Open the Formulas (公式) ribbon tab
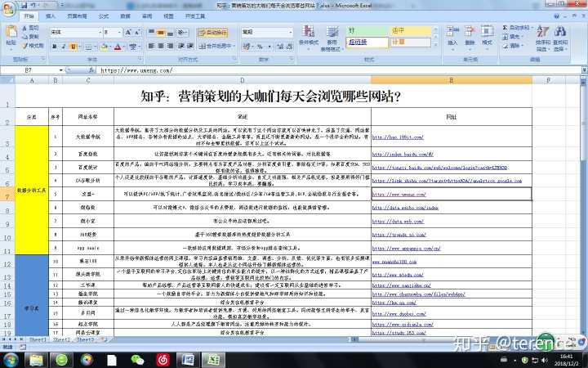This screenshot has height=368, width=588. (x=104, y=16)
